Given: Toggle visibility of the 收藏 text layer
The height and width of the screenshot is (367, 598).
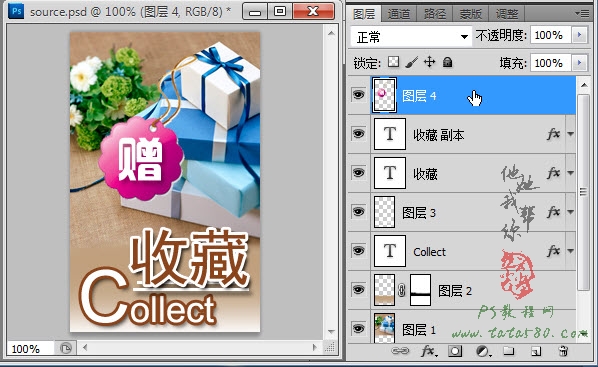Looking at the screenshot, I should pyautogui.click(x=358, y=173).
